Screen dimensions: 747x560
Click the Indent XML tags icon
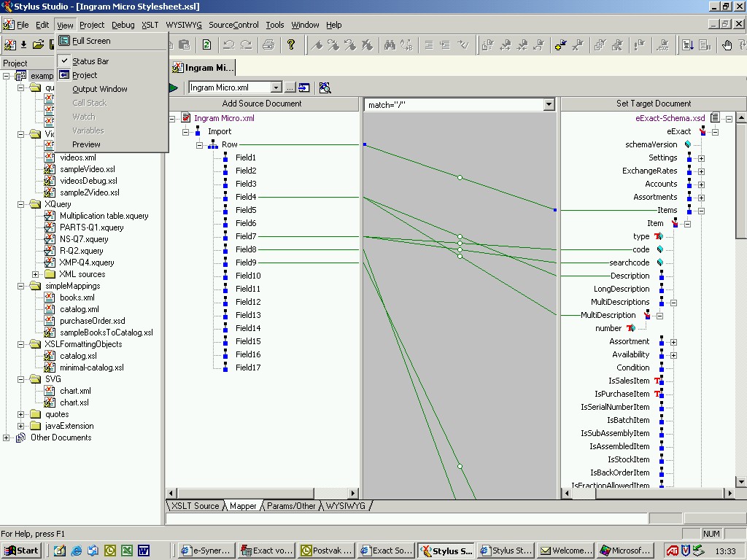click(429, 44)
